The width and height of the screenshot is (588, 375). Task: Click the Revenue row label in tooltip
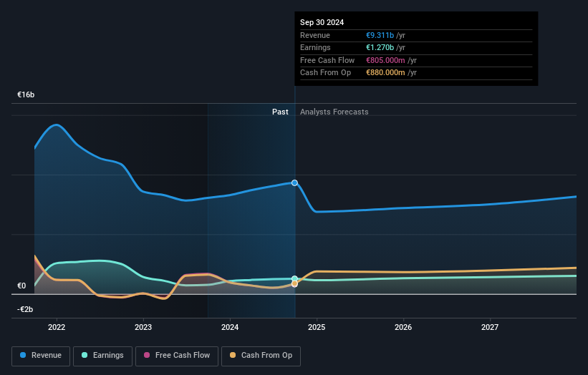pyautogui.click(x=315, y=35)
